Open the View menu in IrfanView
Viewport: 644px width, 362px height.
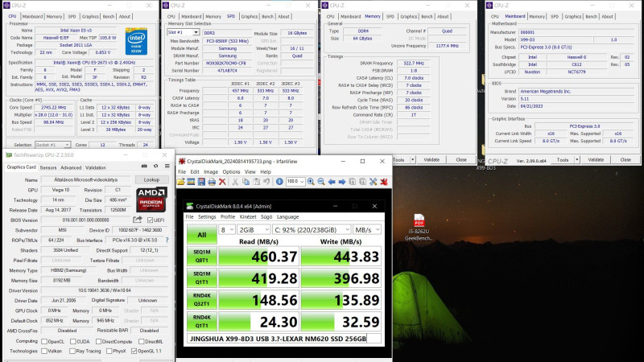point(250,171)
